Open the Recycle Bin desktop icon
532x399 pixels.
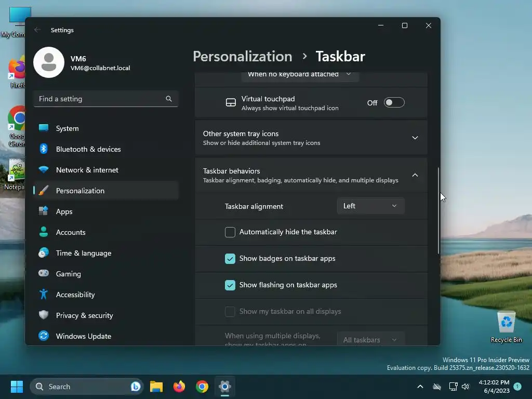click(x=506, y=327)
